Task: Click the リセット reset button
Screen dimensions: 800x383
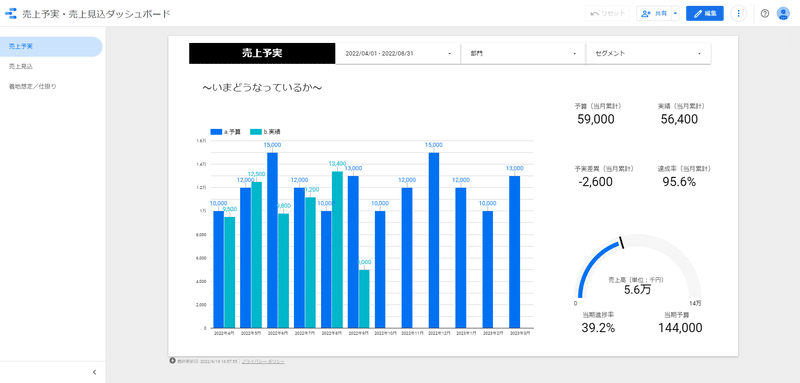Action: 608,14
